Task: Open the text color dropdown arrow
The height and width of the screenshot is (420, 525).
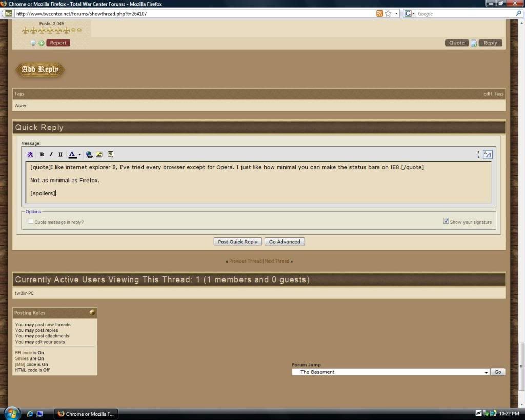Action: [x=79, y=154]
